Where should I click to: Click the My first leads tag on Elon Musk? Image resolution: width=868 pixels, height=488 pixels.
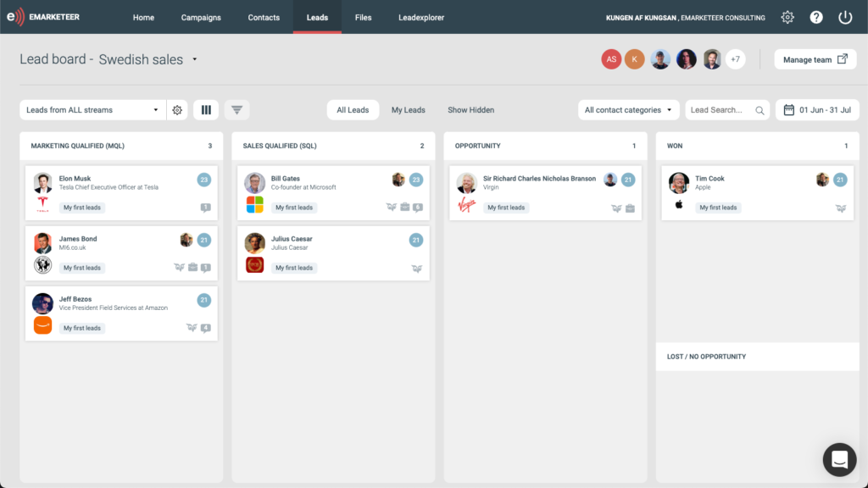click(82, 208)
